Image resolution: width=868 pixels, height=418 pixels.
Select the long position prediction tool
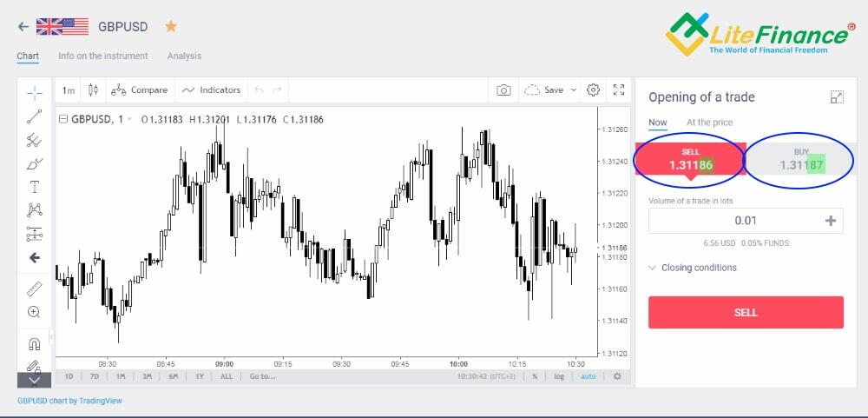(x=35, y=234)
